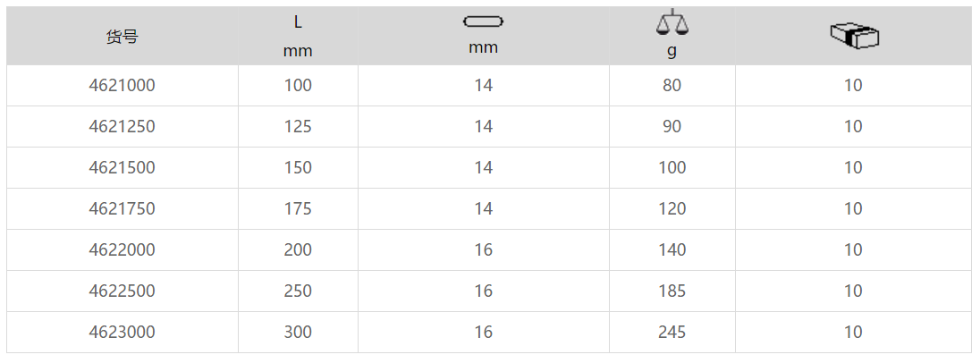Click the 140 weight cell
Screen dimensions: 980x363
pyautogui.click(x=672, y=250)
